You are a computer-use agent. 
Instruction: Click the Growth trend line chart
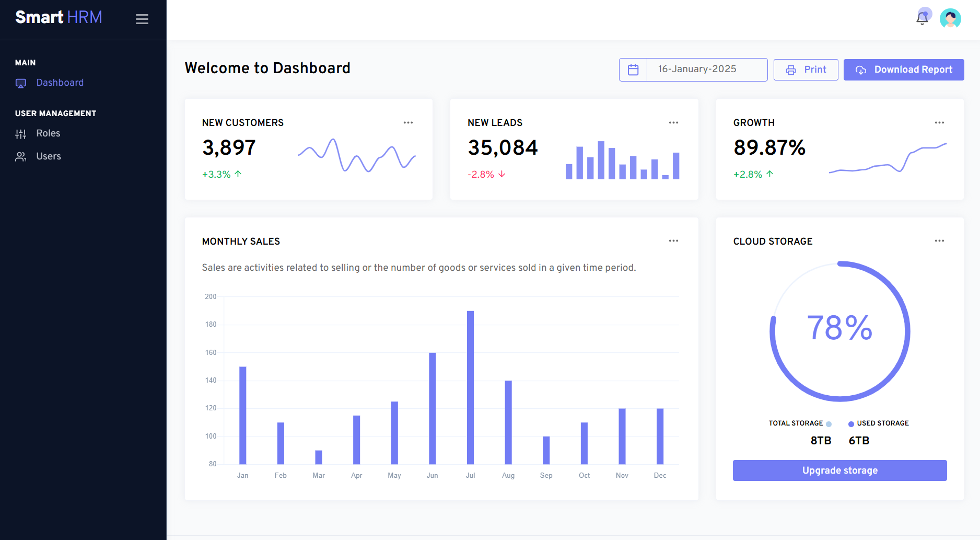coord(888,158)
